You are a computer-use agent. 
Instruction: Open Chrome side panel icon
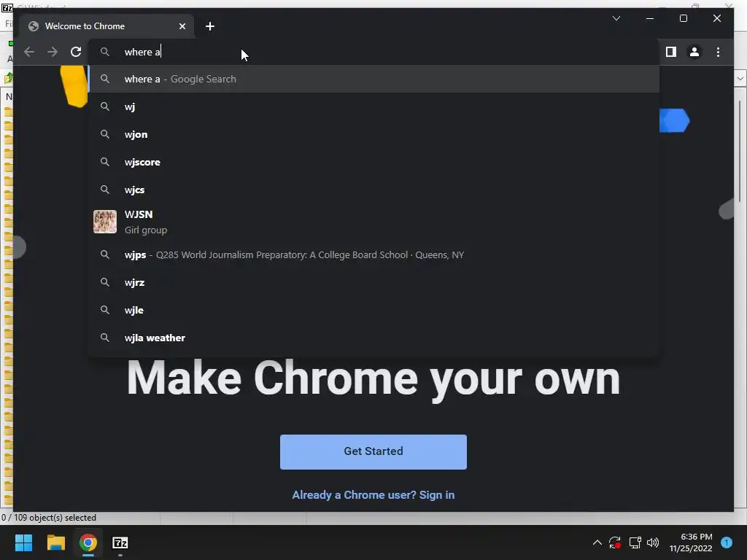[x=671, y=52]
